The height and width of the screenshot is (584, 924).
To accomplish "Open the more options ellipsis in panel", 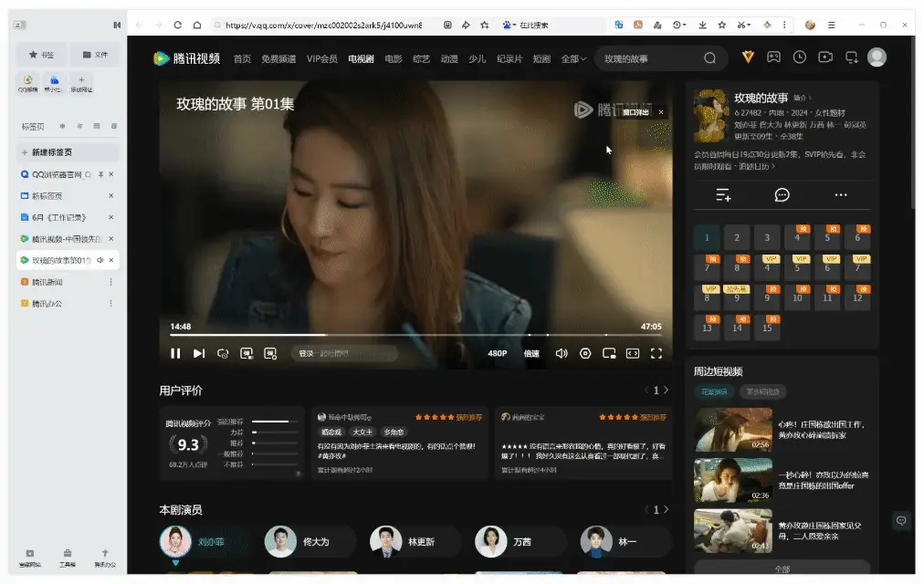I will (x=841, y=195).
